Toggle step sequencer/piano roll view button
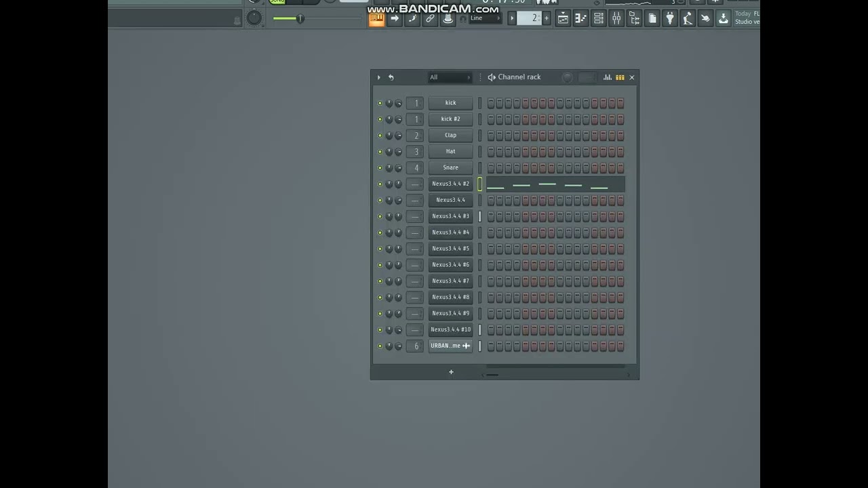This screenshot has width=868, height=488. coord(620,77)
